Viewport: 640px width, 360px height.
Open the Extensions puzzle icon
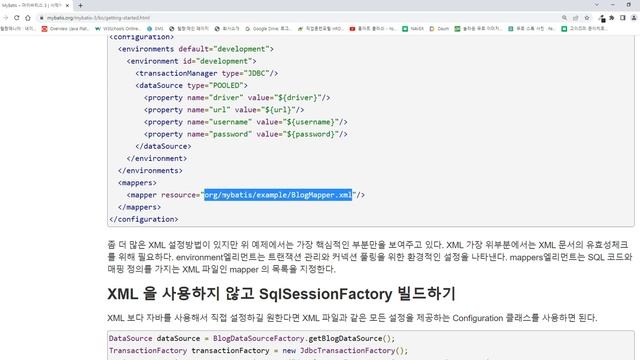(x=611, y=18)
